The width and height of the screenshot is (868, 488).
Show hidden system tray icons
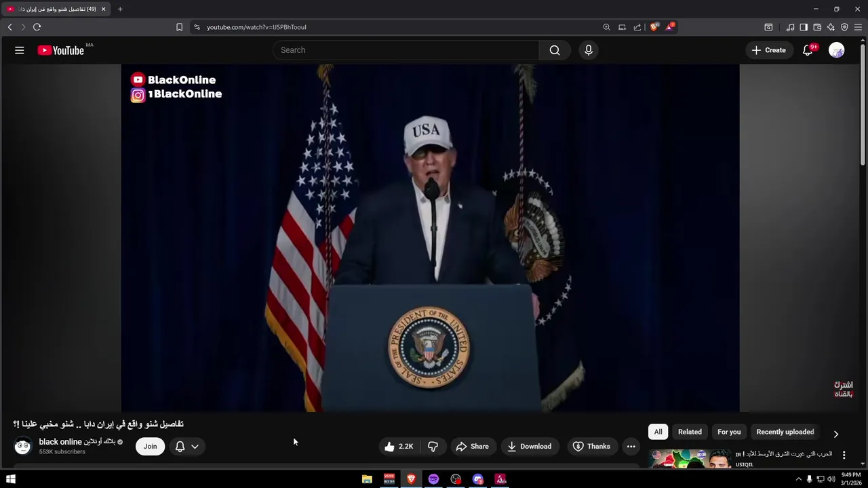pyautogui.click(x=798, y=479)
